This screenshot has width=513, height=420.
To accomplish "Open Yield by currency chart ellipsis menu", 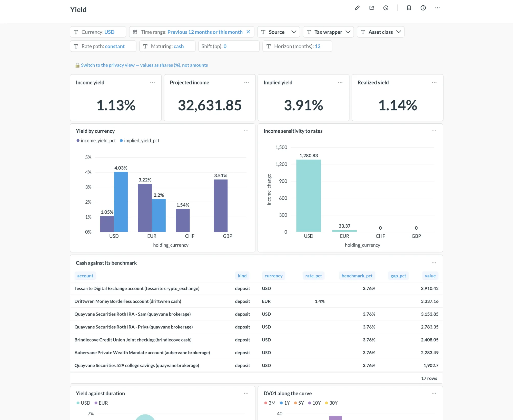I will 246,131.
